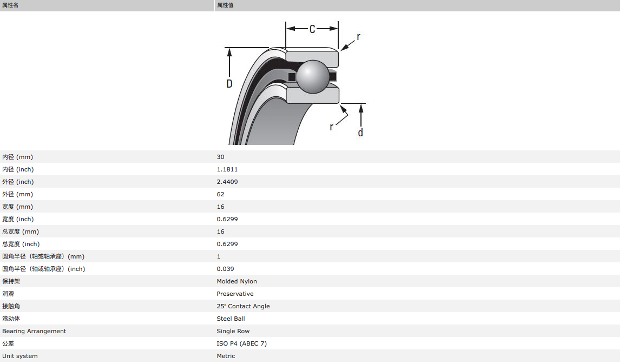This screenshot has width=624, height=364.
Task: Click the Molded Nylon cage value
Action: (x=237, y=281)
